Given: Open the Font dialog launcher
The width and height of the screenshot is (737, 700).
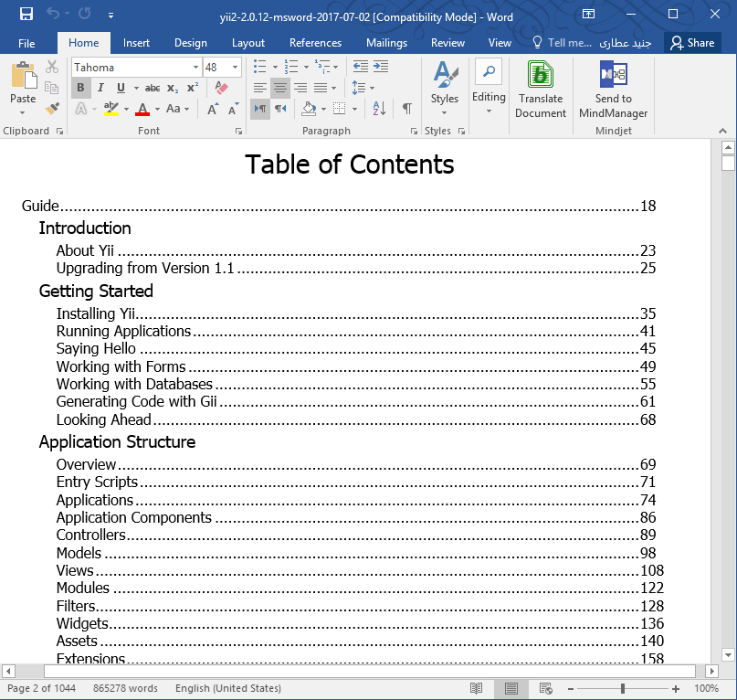Looking at the screenshot, I should pos(238,132).
